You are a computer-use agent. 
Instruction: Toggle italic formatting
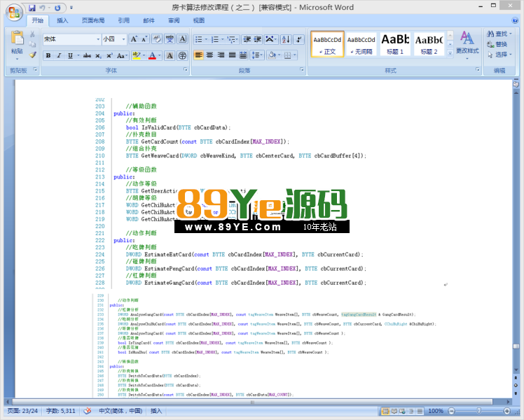click(x=59, y=55)
